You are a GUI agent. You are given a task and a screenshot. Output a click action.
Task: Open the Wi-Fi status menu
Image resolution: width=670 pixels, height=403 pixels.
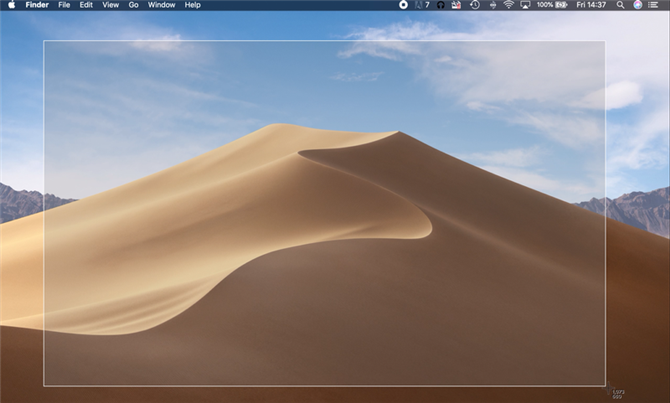508,5
